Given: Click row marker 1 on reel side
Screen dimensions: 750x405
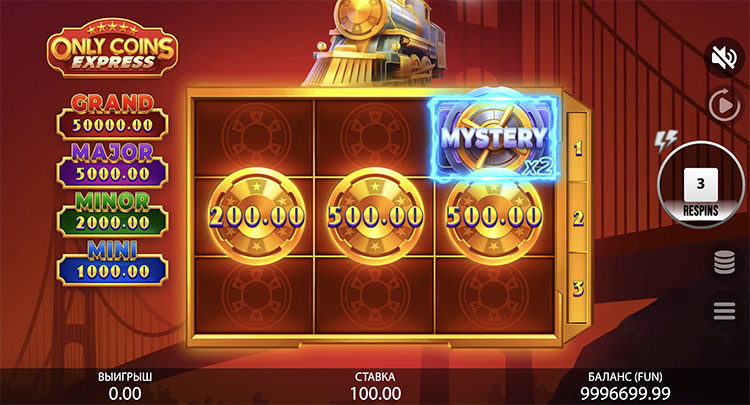Looking at the screenshot, I should pos(578,149).
